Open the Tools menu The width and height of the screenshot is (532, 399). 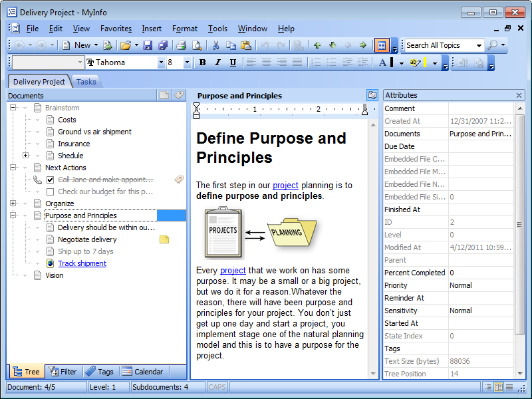[x=217, y=29]
